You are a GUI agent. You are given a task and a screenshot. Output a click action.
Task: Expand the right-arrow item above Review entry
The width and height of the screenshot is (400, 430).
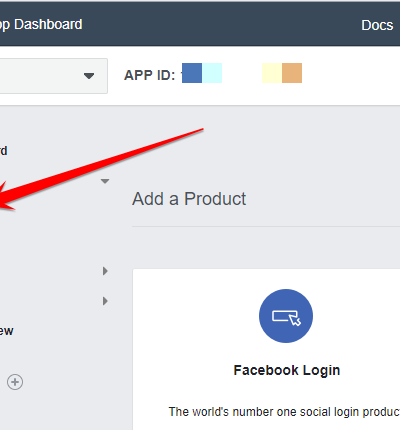(105, 301)
